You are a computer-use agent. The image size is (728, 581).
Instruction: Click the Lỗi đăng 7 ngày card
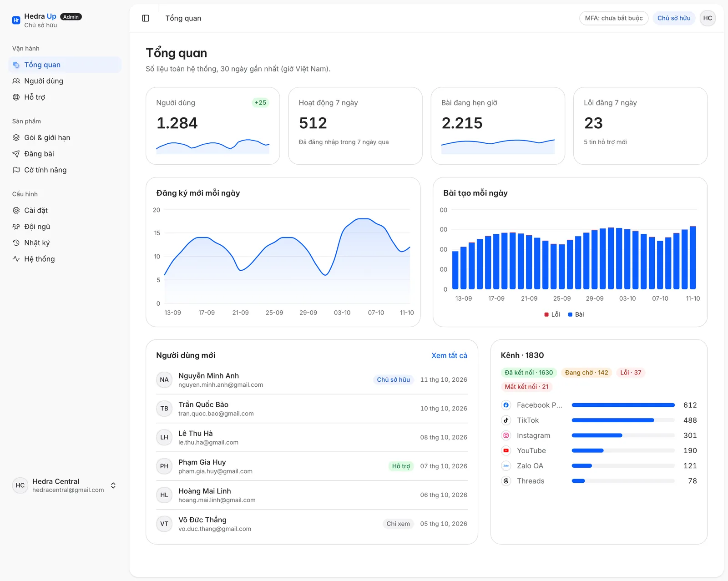[640, 126]
